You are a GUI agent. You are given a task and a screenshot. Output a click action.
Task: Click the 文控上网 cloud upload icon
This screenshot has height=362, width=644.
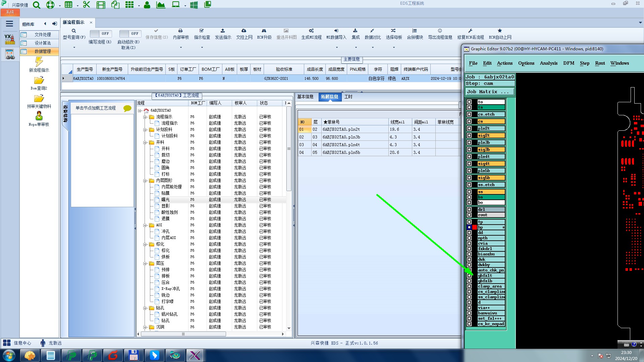[244, 31]
